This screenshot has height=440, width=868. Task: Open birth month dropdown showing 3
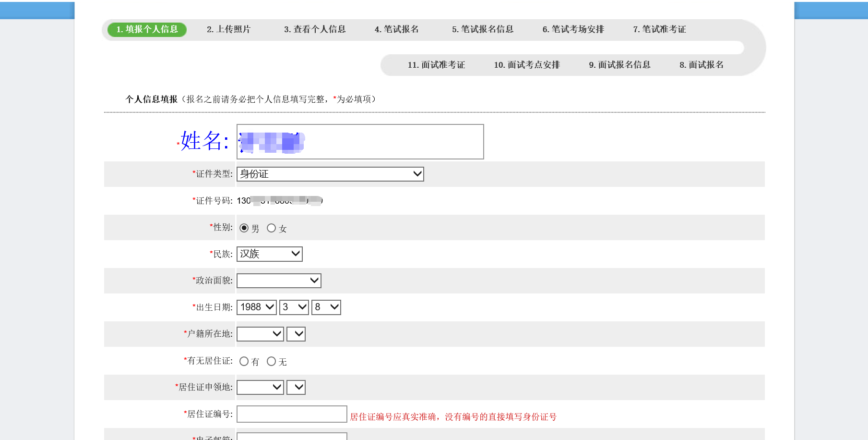coord(294,307)
